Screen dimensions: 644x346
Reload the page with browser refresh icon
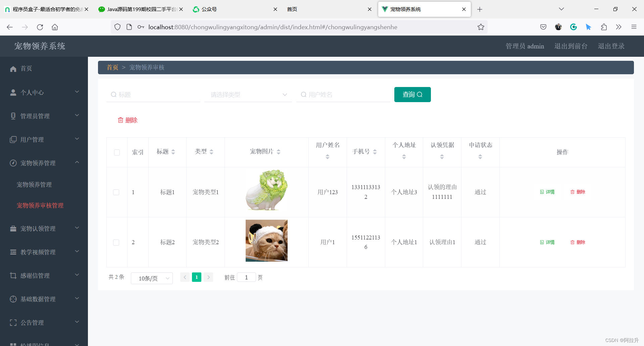pos(40,27)
